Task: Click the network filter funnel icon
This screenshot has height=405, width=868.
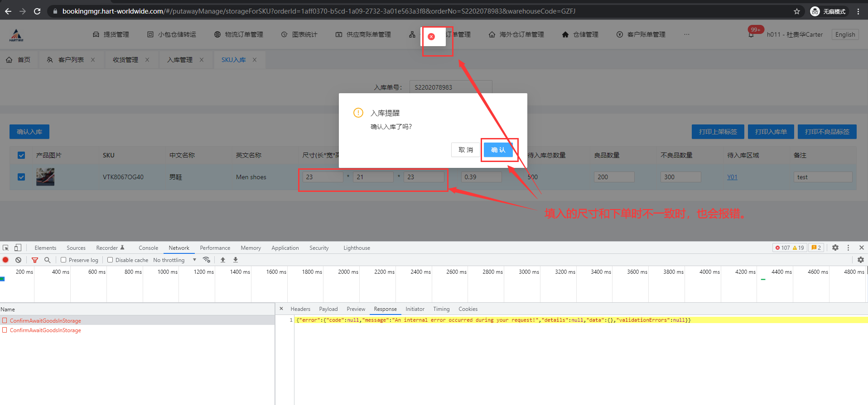Action: [35, 260]
